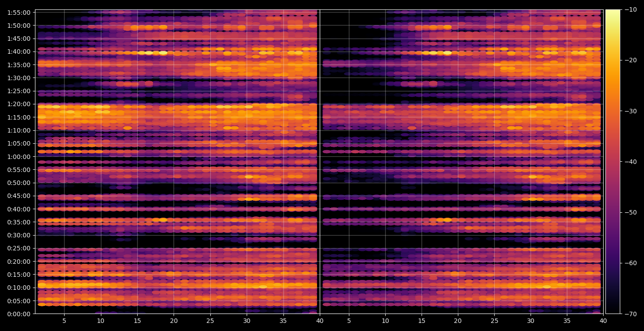Select the 1:50:00 time label
The image size is (644, 331).
(19, 26)
